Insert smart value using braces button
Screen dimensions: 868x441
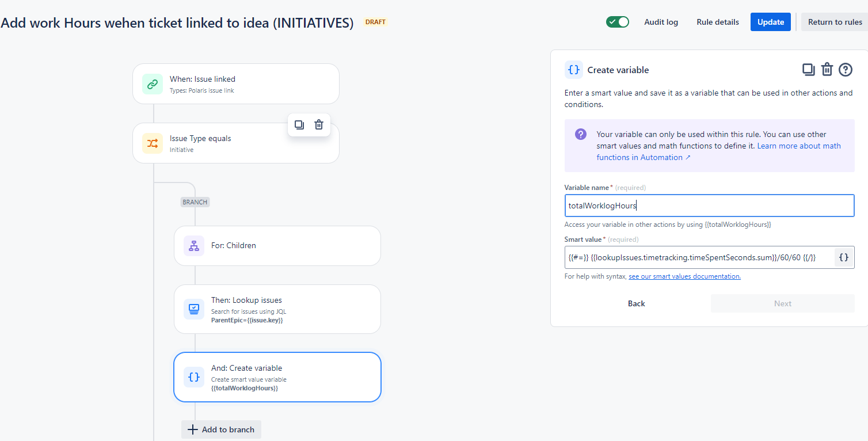844,257
